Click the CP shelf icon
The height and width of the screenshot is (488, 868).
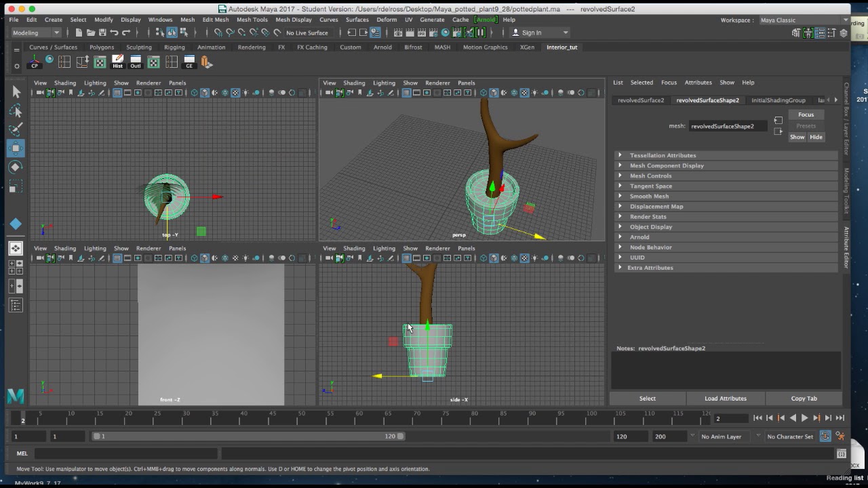tap(35, 62)
